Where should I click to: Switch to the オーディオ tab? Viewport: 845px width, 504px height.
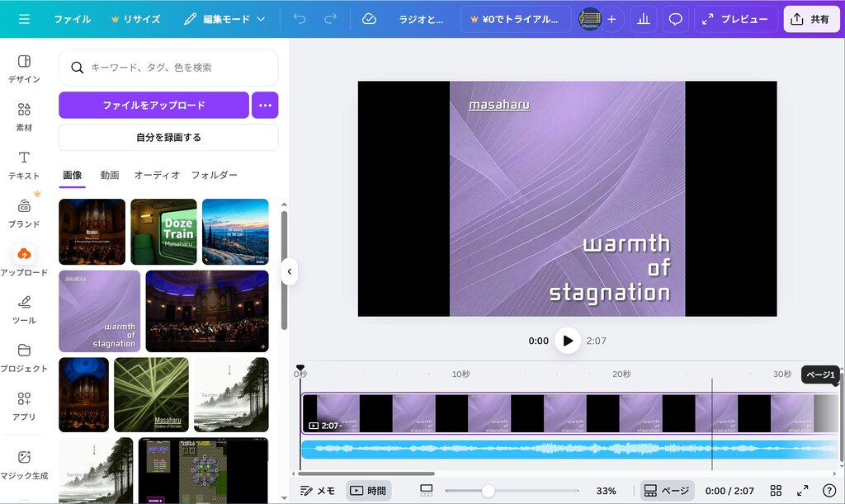(x=157, y=175)
